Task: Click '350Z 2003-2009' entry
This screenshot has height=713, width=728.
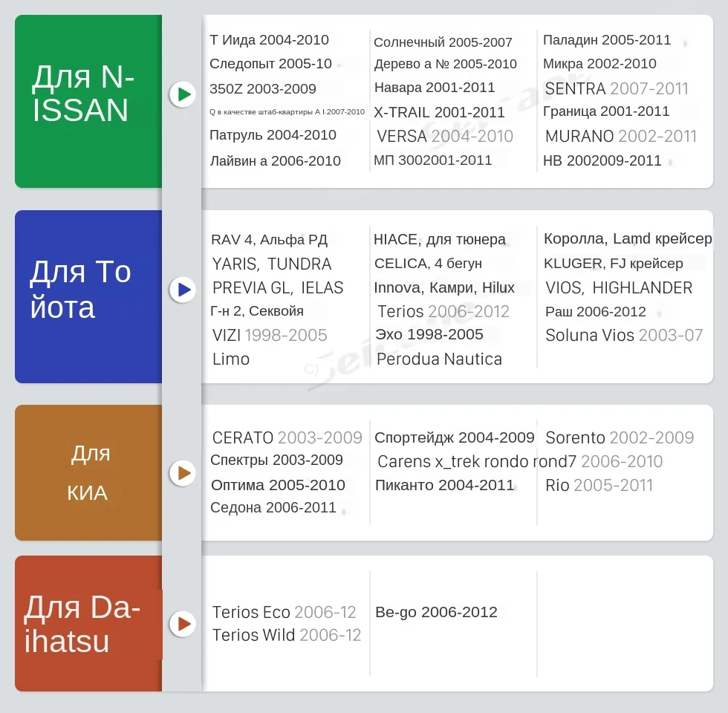Action: point(263,88)
